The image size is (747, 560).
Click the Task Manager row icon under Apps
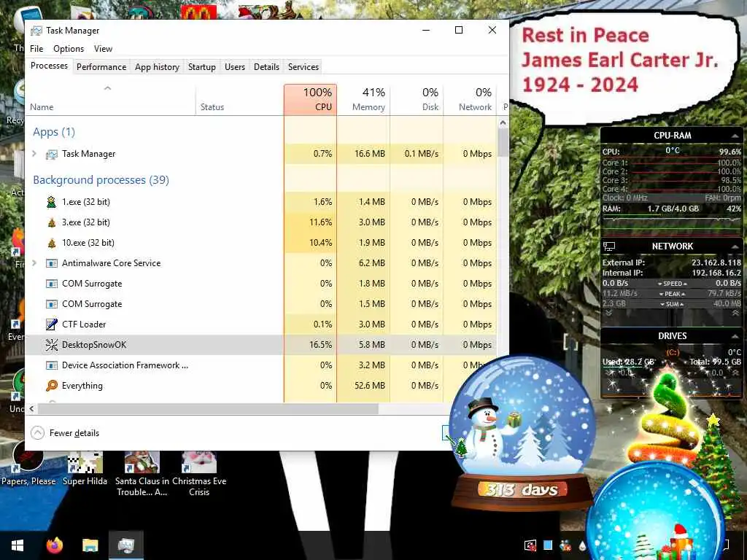pos(52,155)
